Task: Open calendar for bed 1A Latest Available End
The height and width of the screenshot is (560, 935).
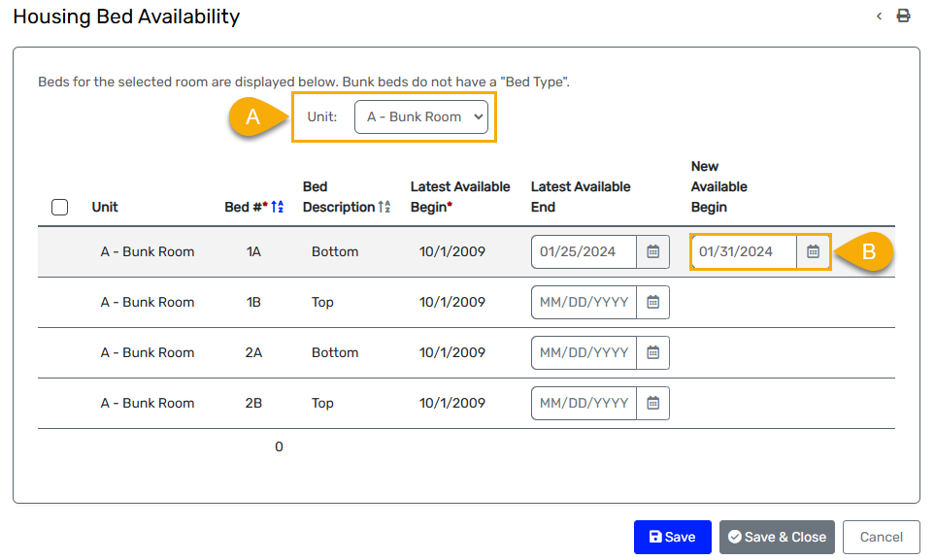Action: pos(653,251)
